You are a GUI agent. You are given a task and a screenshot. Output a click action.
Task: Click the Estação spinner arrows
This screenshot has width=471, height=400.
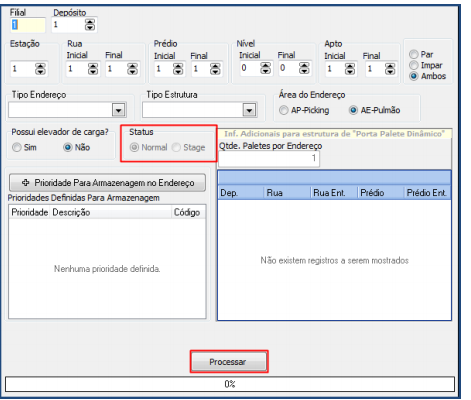point(40,69)
